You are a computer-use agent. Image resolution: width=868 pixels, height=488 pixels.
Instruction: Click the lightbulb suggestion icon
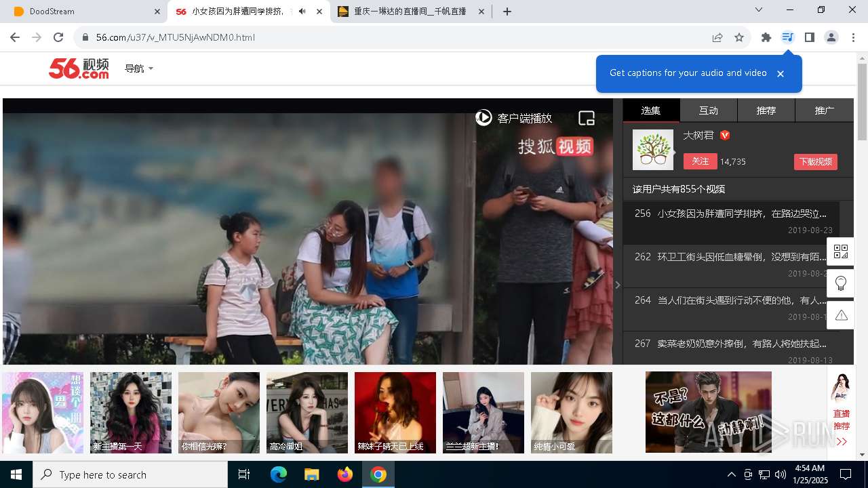841,283
